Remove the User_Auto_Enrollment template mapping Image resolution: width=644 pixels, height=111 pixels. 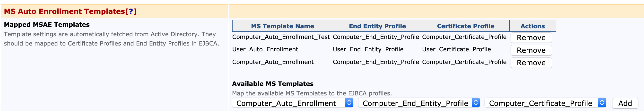click(x=531, y=50)
